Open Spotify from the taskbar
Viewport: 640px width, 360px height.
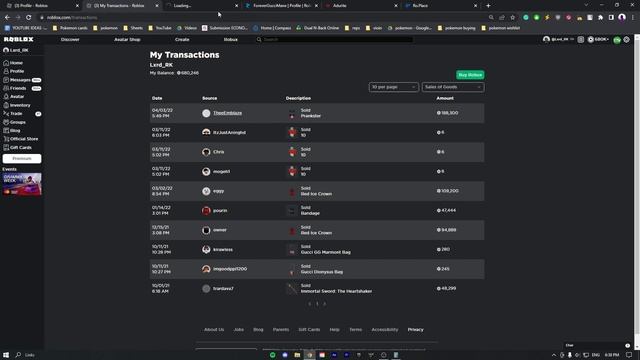[272, 355]
